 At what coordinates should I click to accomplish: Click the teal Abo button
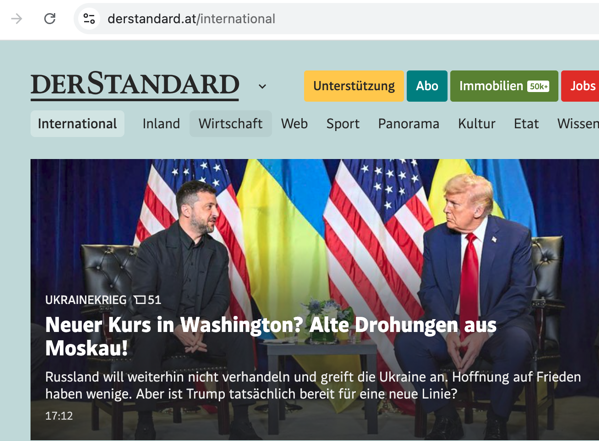coord(427,86)
